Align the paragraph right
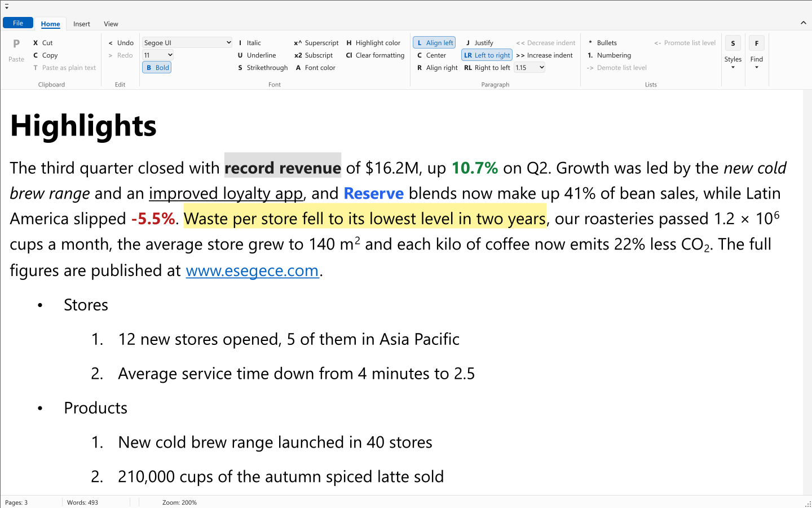The image size is (812, 508). tap(437, 68)
